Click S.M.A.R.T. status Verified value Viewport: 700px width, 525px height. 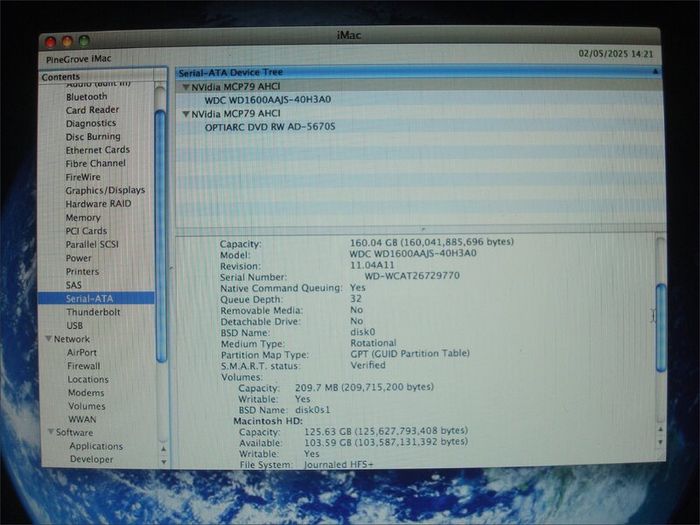click(x=368, y=365)
